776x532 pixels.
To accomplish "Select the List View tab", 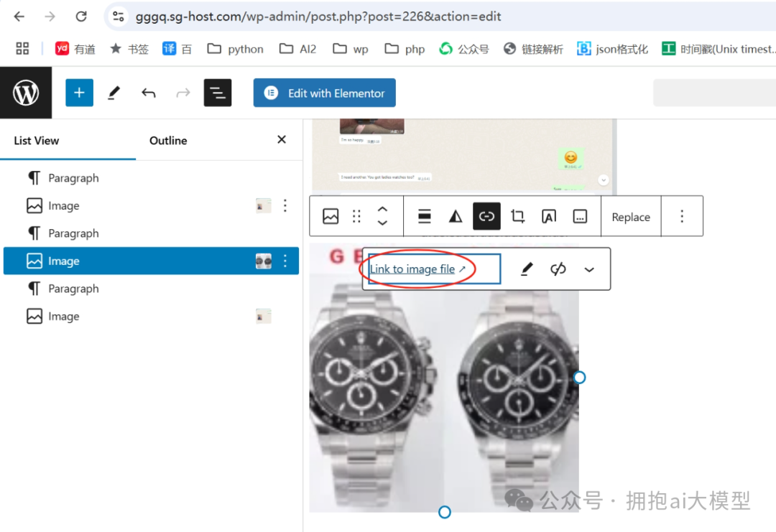I will click(x=35, y=141).
